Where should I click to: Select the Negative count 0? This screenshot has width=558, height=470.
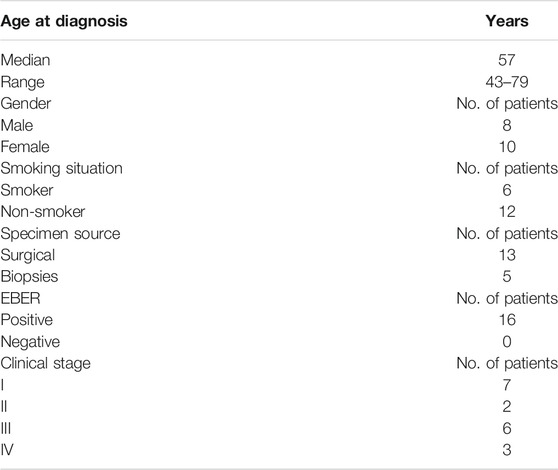(507, 342)
